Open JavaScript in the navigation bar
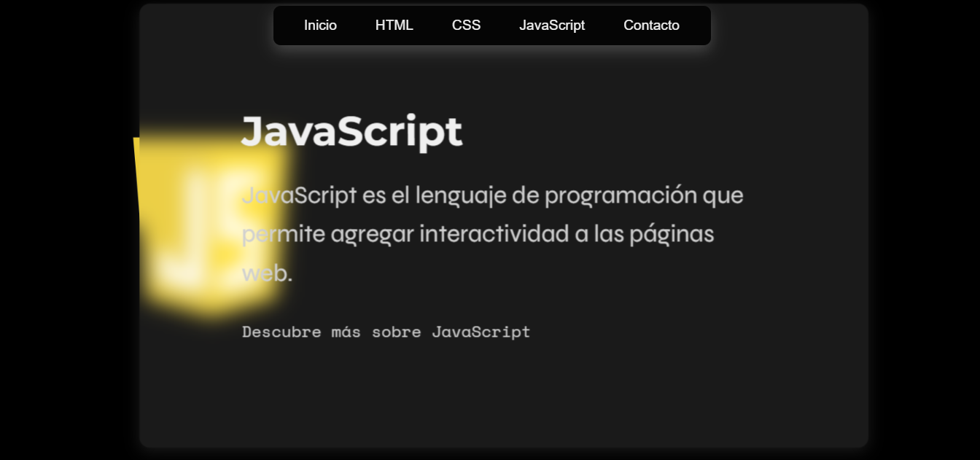The width and height of the screenshot is (980, 460). (552, 26)
